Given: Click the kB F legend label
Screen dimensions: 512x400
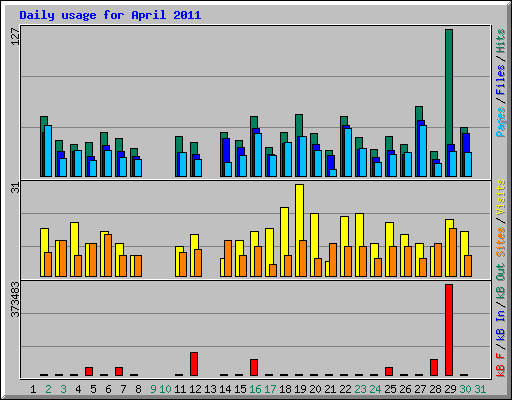Looking at the screenshot, I should pos(500,365).
